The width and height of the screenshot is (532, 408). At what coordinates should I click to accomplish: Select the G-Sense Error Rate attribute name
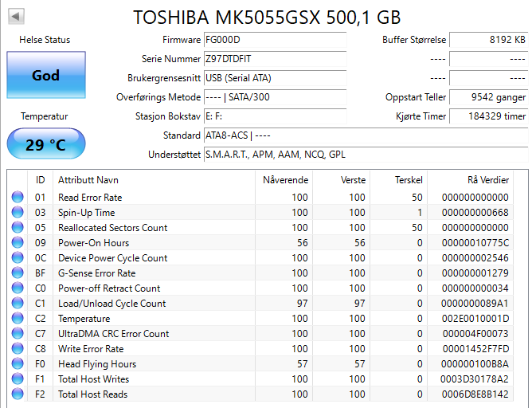[96, 273]
